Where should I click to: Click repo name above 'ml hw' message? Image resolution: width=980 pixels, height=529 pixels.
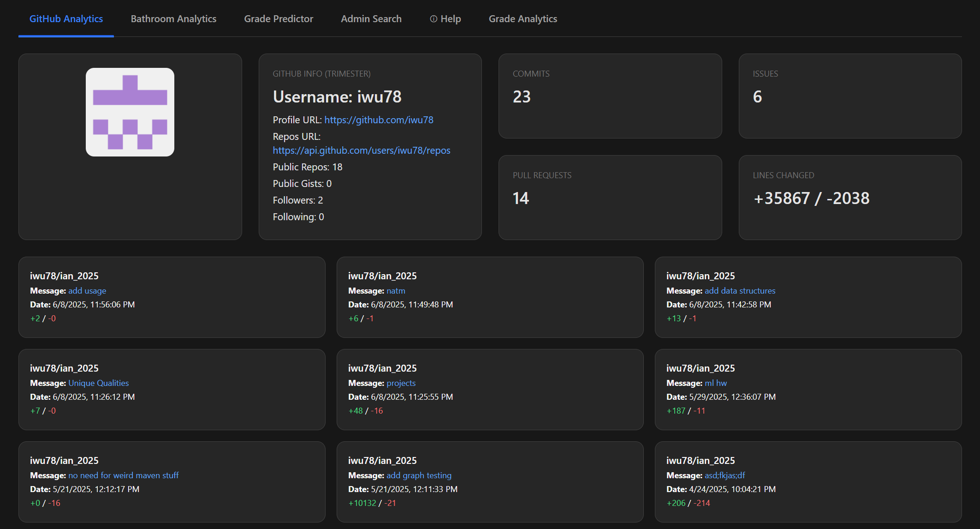point(701,368)
